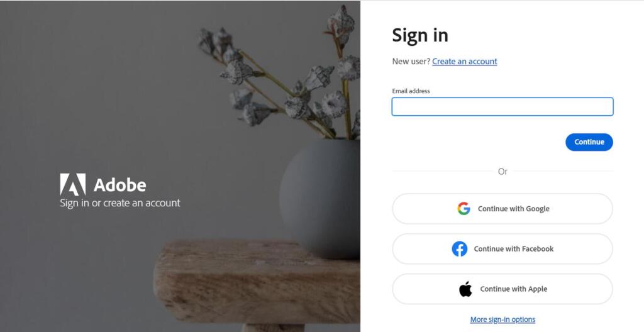Click the Sign in heading
644x332 pixels.
419,35
